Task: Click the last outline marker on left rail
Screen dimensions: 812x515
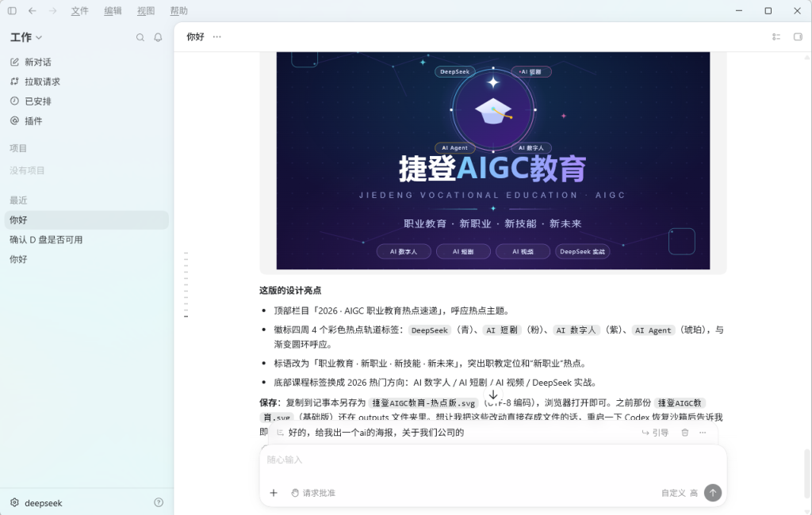Action: tap(186, 316)
